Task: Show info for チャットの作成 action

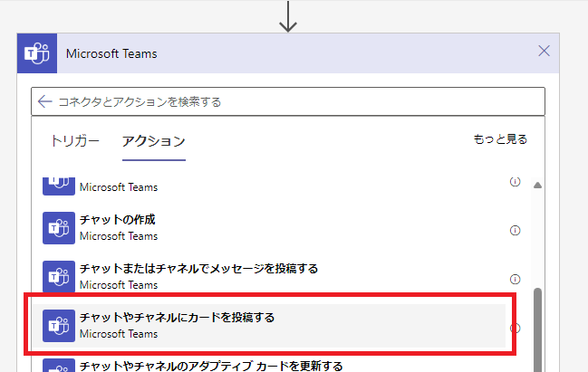Action: 515,230
